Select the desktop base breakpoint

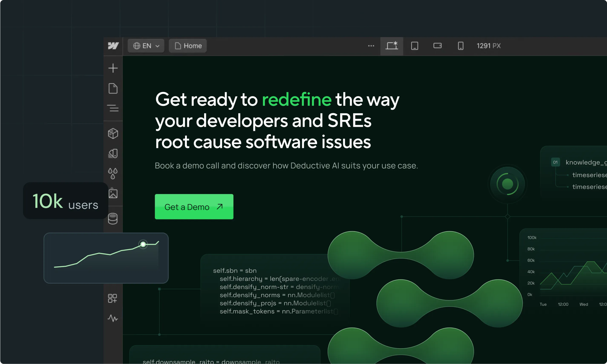(x=392, y=46)
